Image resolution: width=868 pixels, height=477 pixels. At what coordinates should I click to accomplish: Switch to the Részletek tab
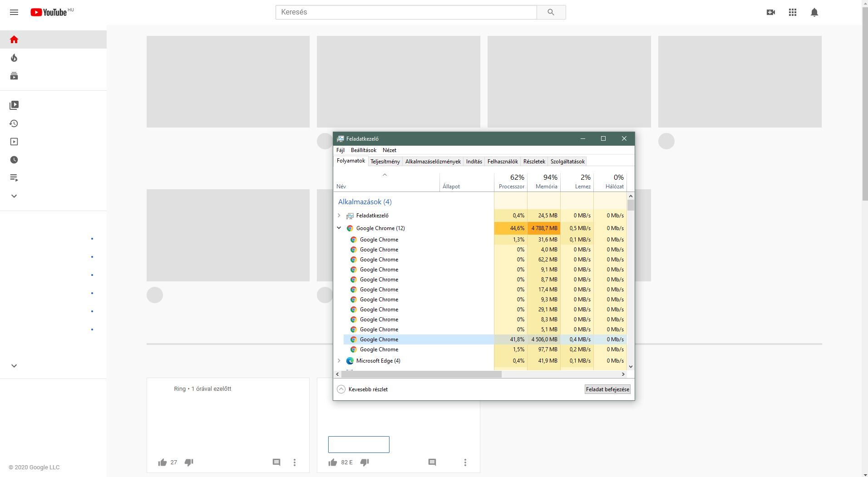(534, 162)
